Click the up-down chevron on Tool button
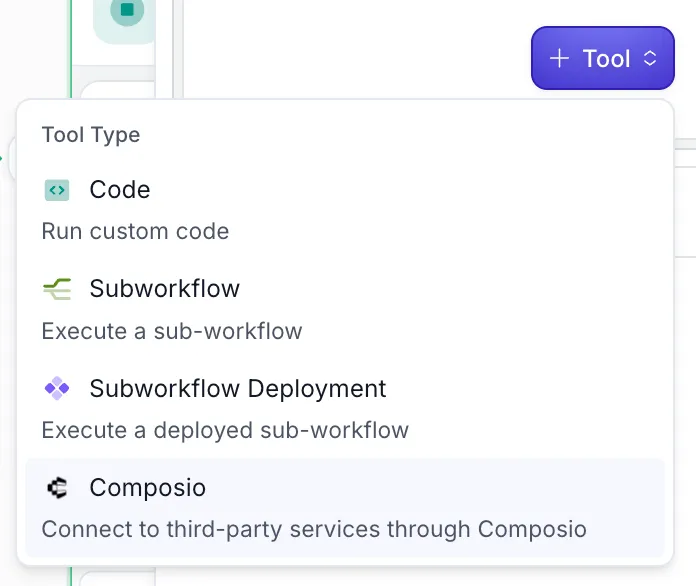Screen dimensions: 696x586 (x=650, y=58)
